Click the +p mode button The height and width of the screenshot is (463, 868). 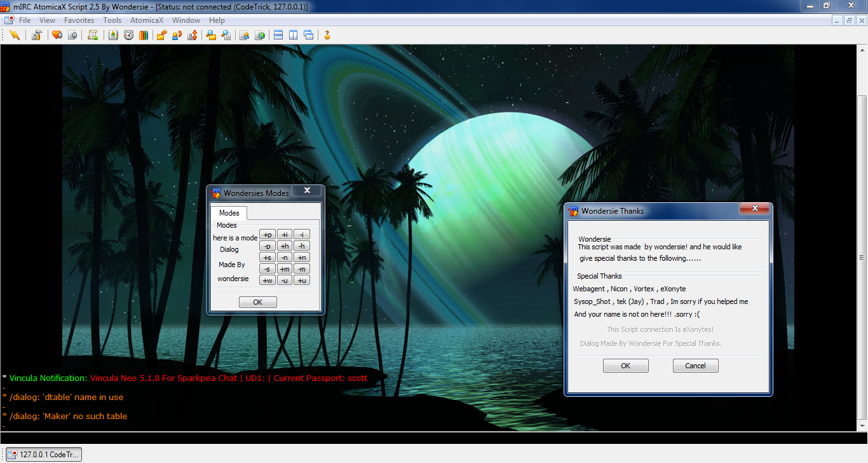point(268,235)
